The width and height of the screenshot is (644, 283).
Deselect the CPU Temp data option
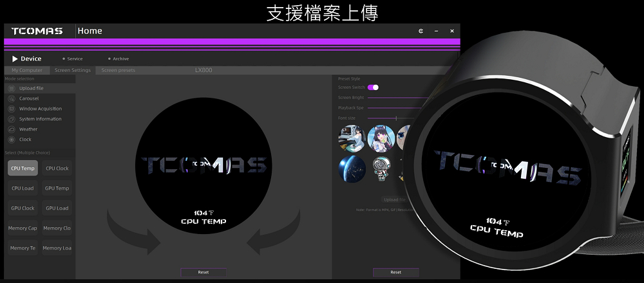(x=23, y=169)
